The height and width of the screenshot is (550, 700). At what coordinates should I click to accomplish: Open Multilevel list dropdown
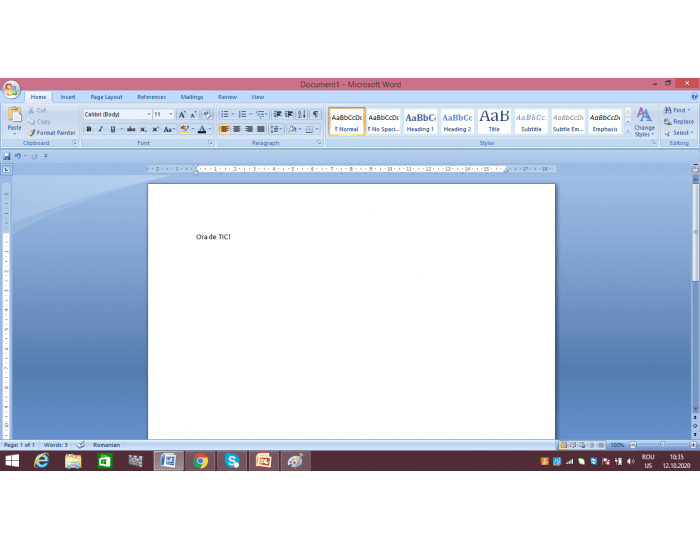click(267, 115)
